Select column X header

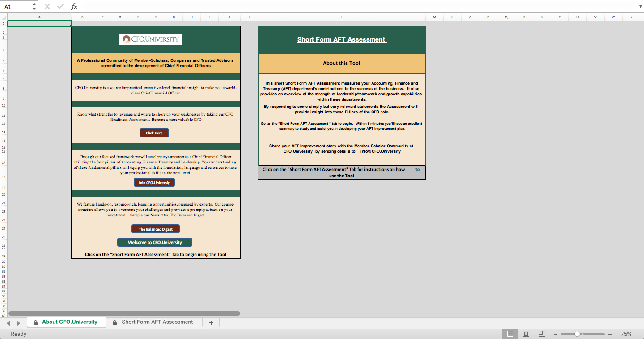pos(631,17)
